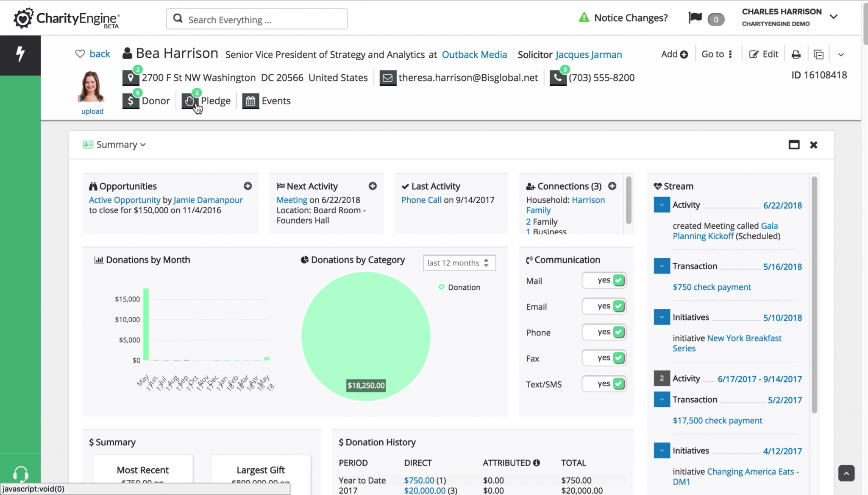Open the last 12 months dropdown
Image resolution: width=868 pixels, height=495 pixels.
[x=459, y=263]
